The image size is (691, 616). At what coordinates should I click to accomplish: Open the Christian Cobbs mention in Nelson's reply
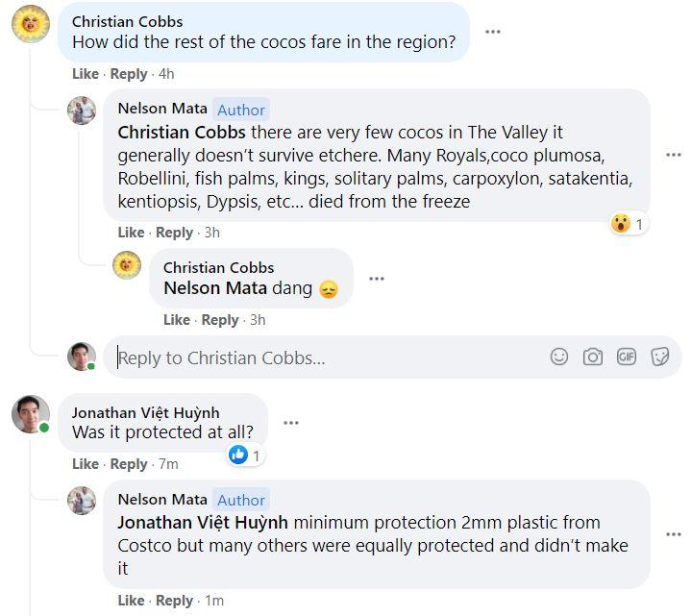click(182, 132)
